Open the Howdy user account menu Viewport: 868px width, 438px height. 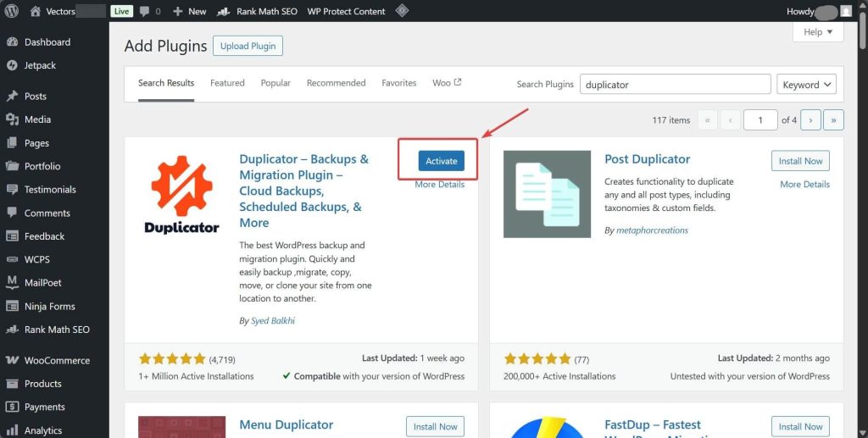[818, 11]
